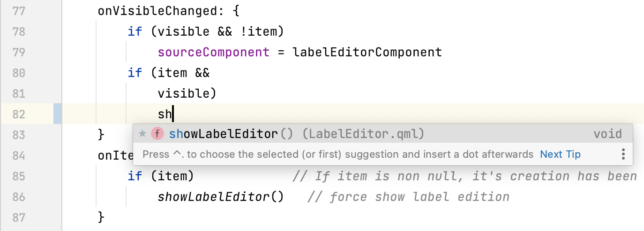The height and width of the screenshot is (231, 644).
Task: Click the red function 'f' icon
Action: [x=157, y=134]
